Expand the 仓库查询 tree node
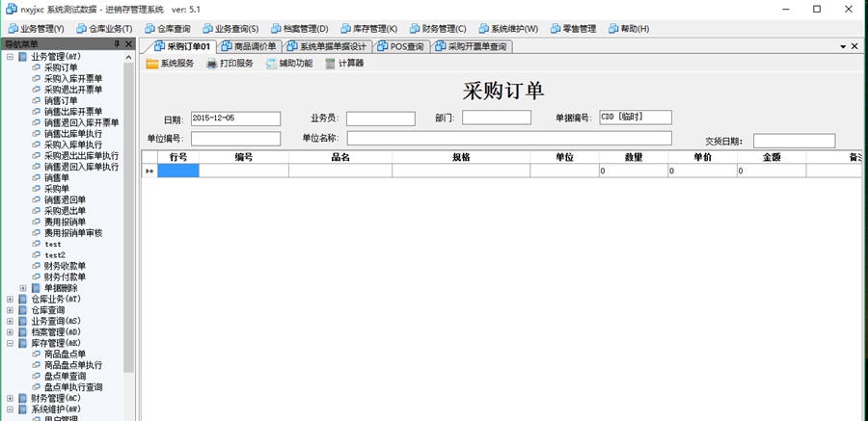The width and height of the screenshot is (868, 421). click(10, 310)
